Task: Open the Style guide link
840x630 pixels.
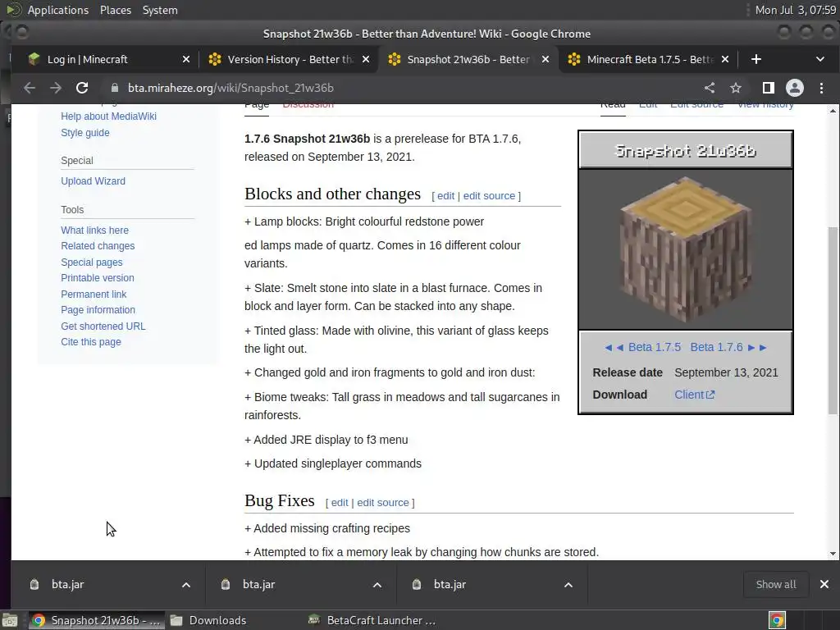Action: point(85,133)
